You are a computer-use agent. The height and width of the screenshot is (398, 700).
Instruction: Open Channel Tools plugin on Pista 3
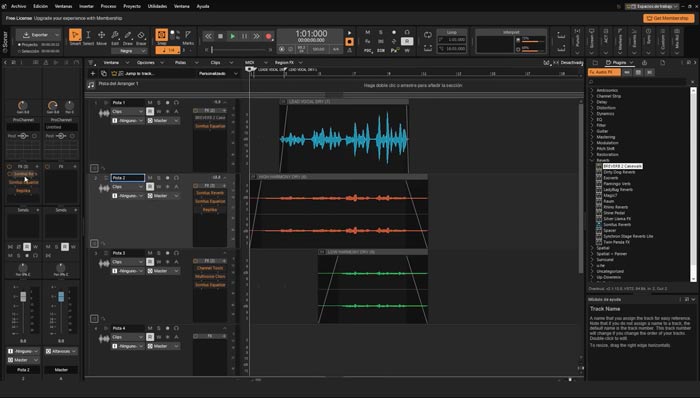[210, 268]
